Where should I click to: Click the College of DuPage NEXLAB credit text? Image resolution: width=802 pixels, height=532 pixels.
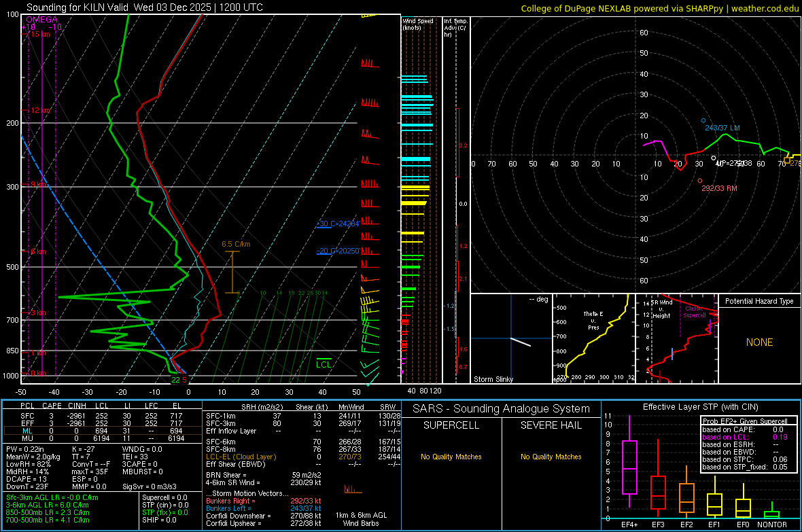tap(660, 8)
